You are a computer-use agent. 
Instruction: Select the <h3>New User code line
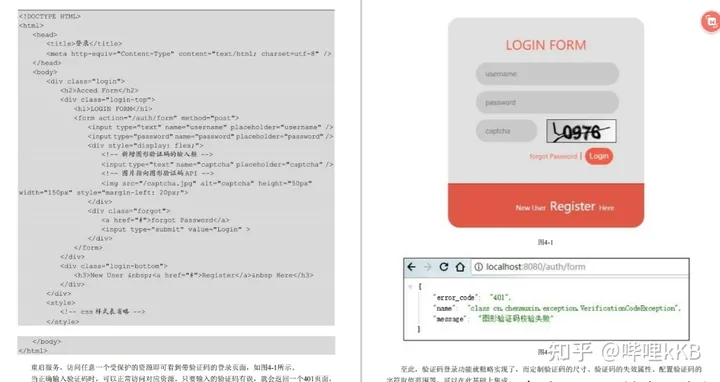pyautogui.click(x=193, y=275)
